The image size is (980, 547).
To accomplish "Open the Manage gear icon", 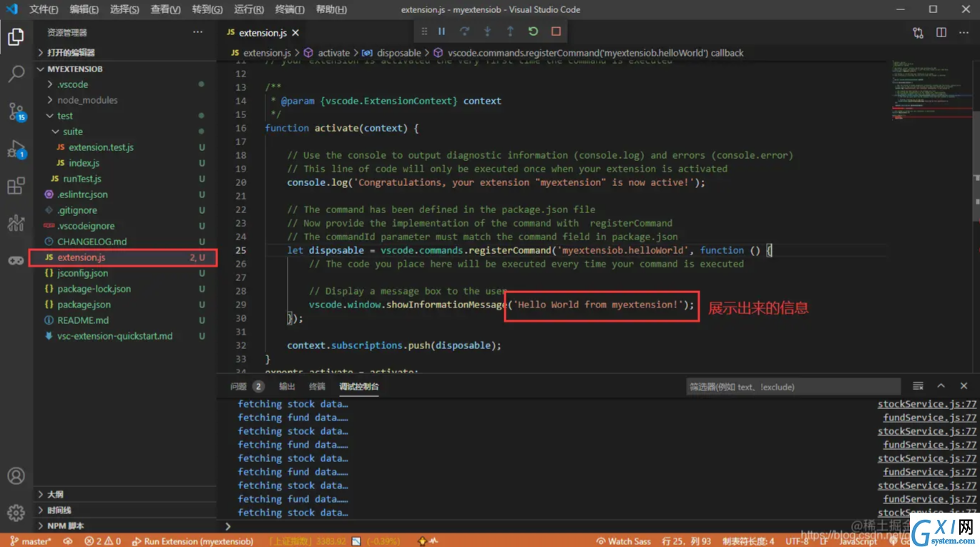I will [16, 513].
